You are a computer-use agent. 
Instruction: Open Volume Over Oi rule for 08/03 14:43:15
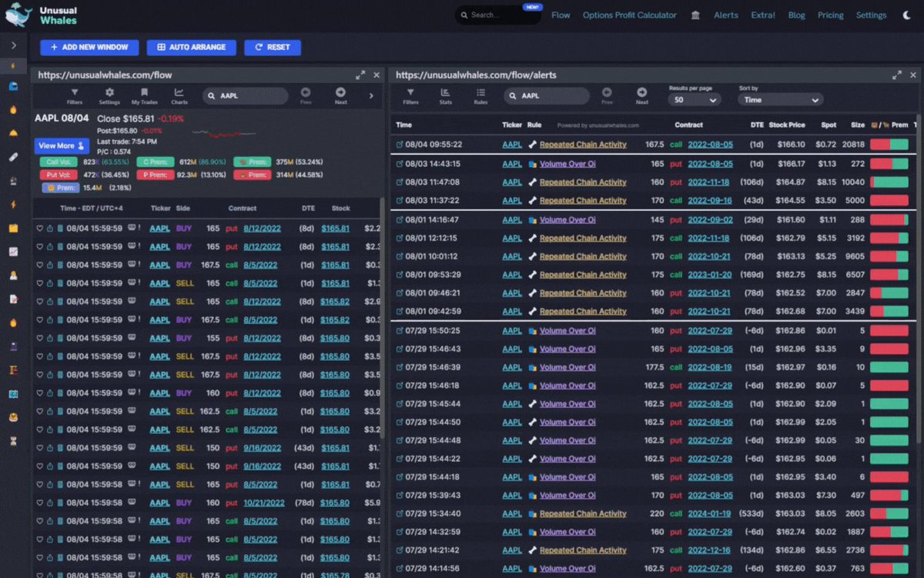click(x=567, y=164)
